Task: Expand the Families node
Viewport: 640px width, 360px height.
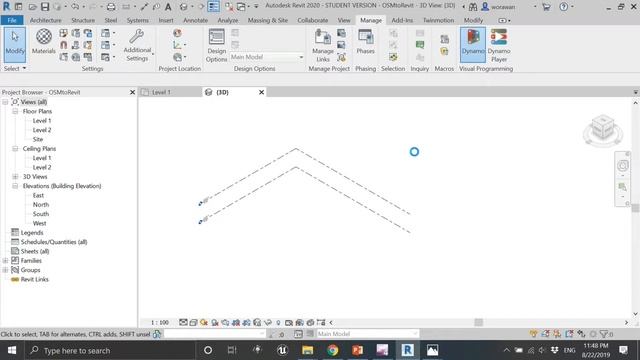Action: (x=5, y=261)
